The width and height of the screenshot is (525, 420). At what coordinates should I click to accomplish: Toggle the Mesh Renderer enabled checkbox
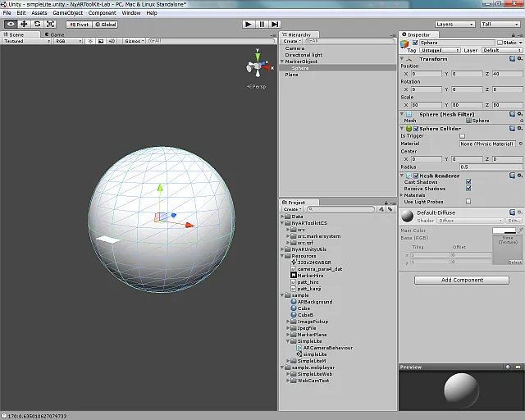416,176
